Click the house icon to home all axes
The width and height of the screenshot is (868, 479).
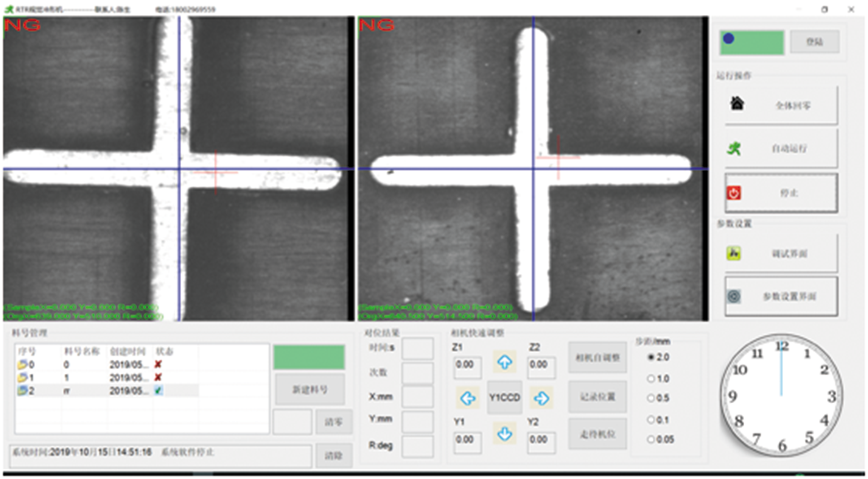click(737, 104)
